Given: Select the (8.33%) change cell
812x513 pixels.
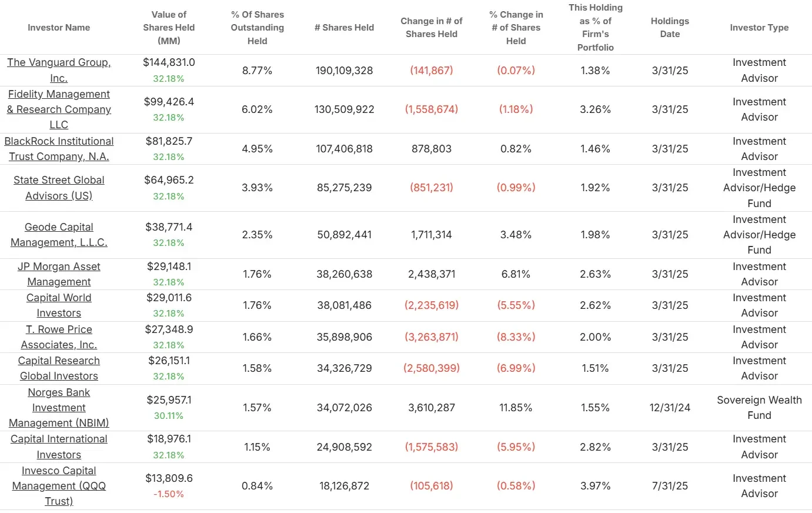Looking at the screenshot, I should (x=516, y=337).
